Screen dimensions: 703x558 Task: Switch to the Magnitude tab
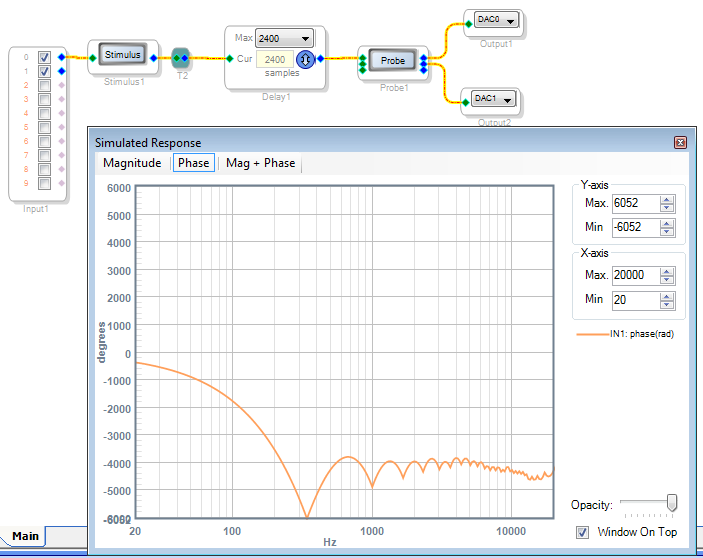click(132, 163)
